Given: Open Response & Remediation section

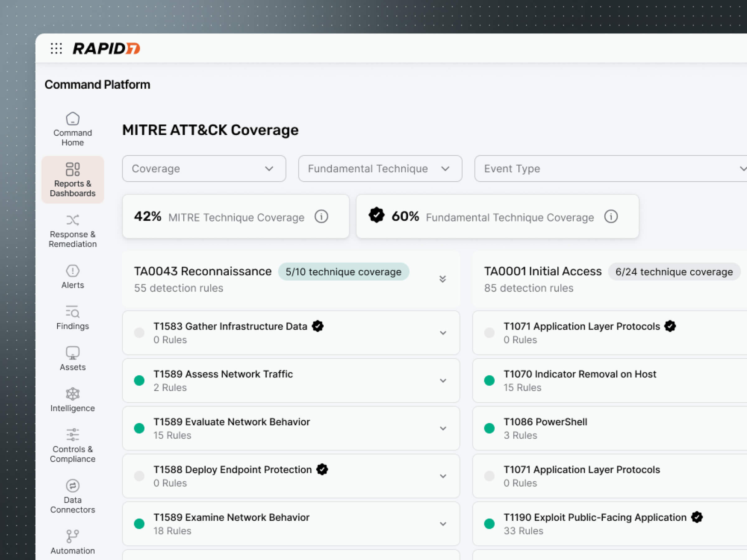Looking at the screenshot, I should [x=73, y=231].
